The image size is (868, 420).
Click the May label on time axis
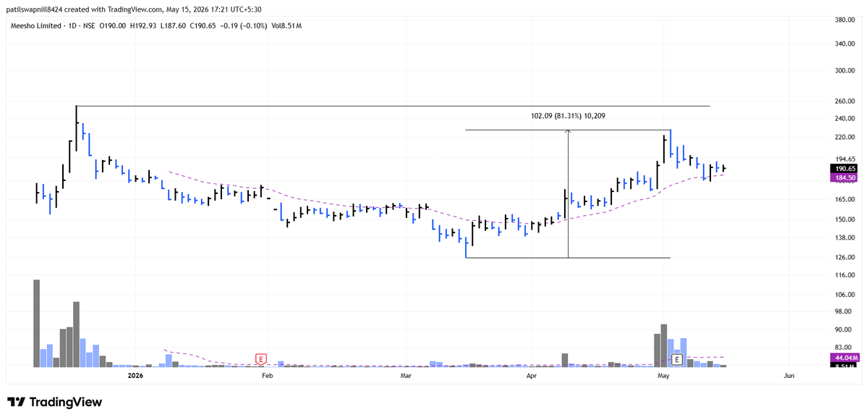pos(663,376)
